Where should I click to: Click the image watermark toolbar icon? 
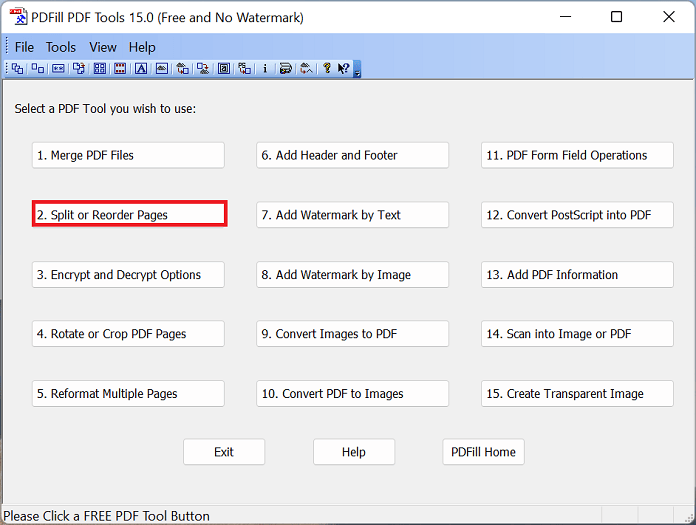[x=161, y=69]
